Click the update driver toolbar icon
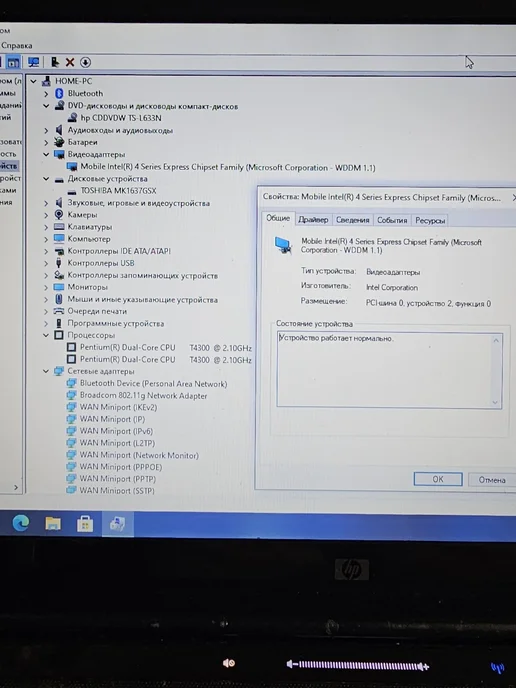This screenshot has width=516, height=688. pos(54,62)
